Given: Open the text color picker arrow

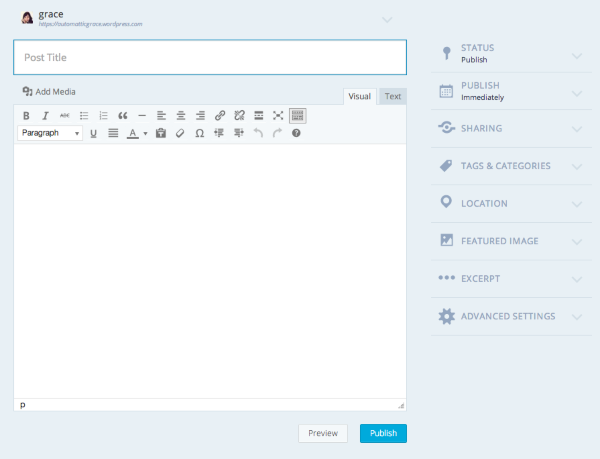Looking at the screenshot, I should tap(145, 133).
